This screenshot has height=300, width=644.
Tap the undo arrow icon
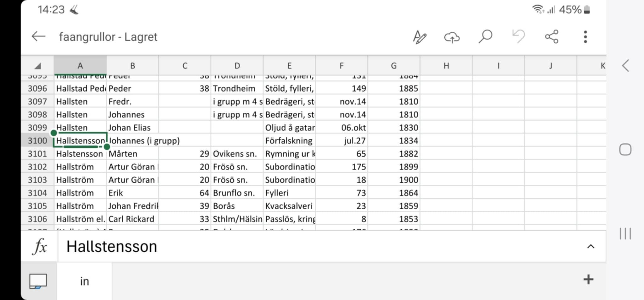point(519,36)
